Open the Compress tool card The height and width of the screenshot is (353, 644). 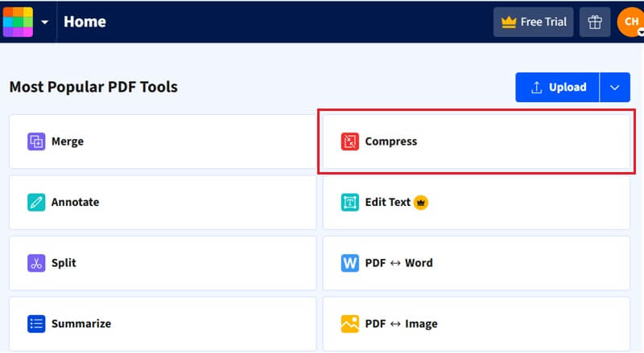[x=476, y=142]
